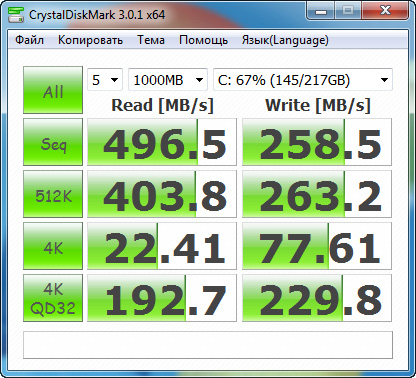Screen dimensions: 416x378
Task: Expand the drive selector C: 67% dropdown
Action: coord(303,80)
